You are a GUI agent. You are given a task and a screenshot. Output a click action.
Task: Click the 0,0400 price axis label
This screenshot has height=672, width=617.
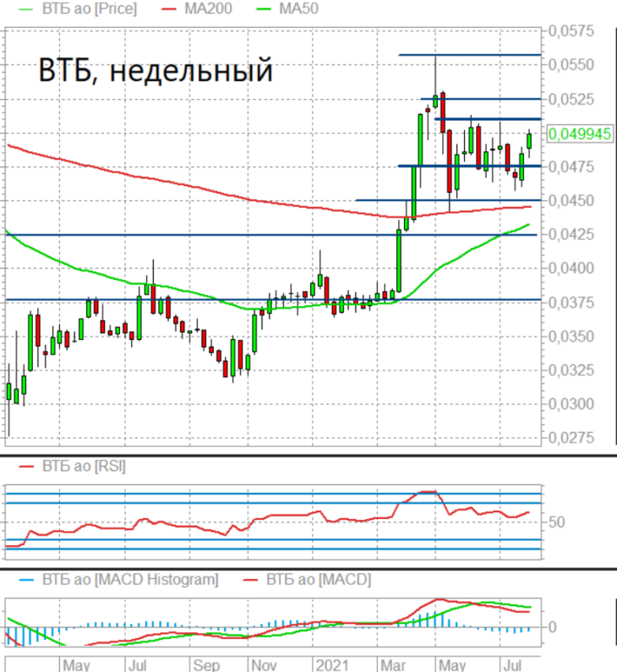tap(571, 268)
